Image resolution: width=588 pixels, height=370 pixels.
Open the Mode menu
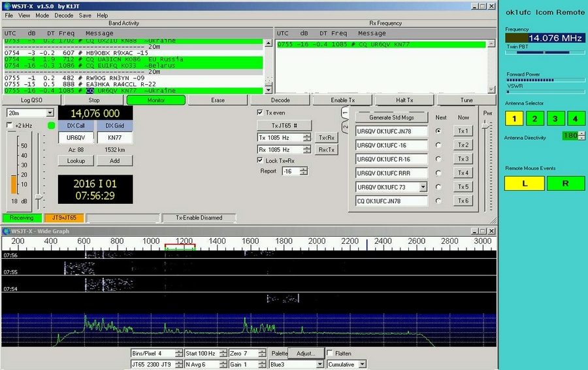pyautogui.click(x=42, y=15)
